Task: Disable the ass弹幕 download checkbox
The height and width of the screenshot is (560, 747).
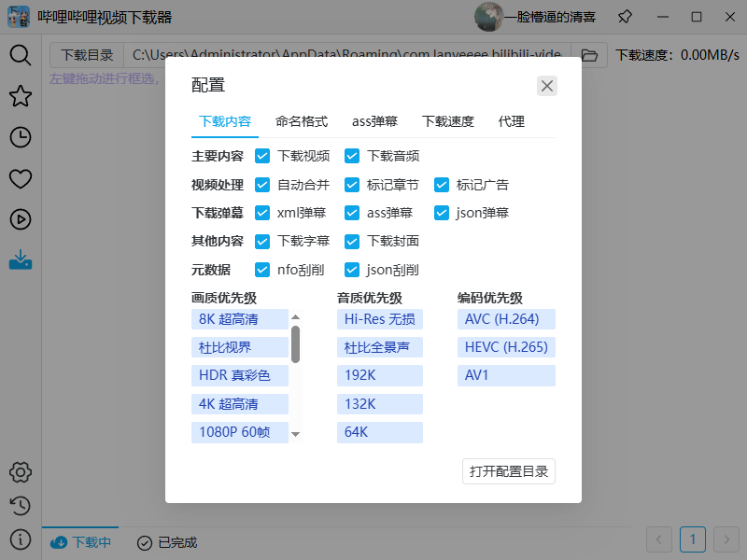Action: (x=352, y=213)
